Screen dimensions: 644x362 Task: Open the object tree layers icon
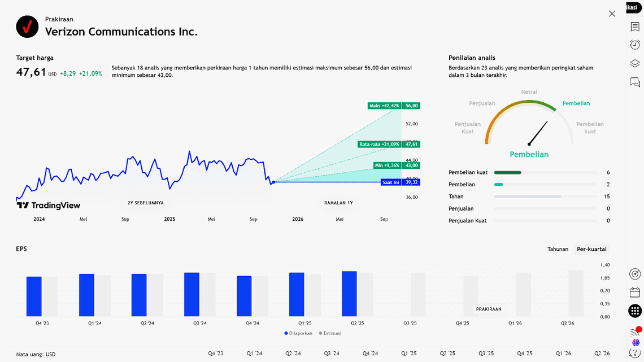click(x=635, y=63)
